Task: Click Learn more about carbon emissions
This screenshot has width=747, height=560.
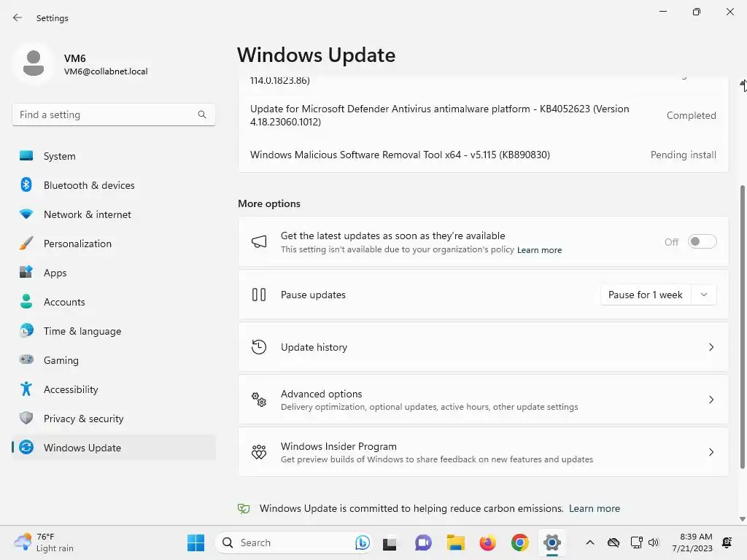Action: click(594, 508)
